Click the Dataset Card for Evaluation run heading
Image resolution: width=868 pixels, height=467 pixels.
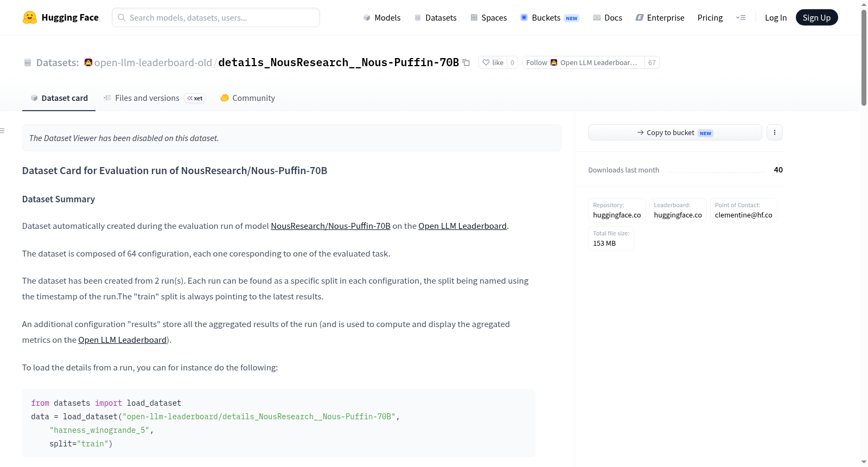tap(175, 170)
